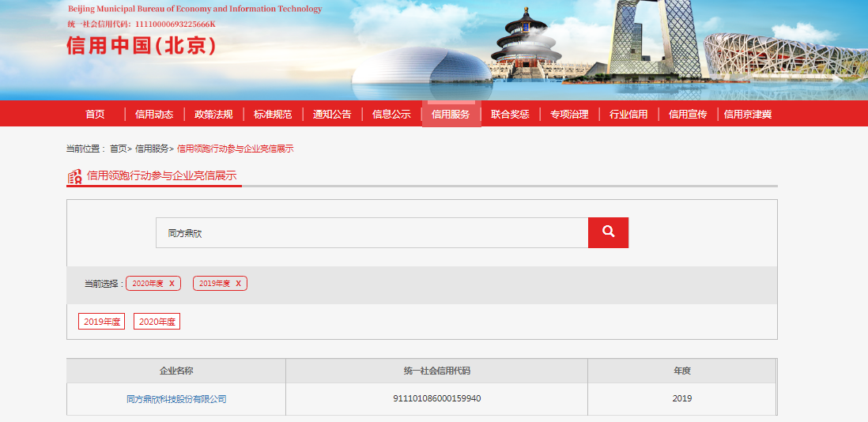The width and height of the screenshot is (868, 422).
Task: Click the 同方鼎欣科技股份有限公司 company link
Action: [x=176, y=399]
